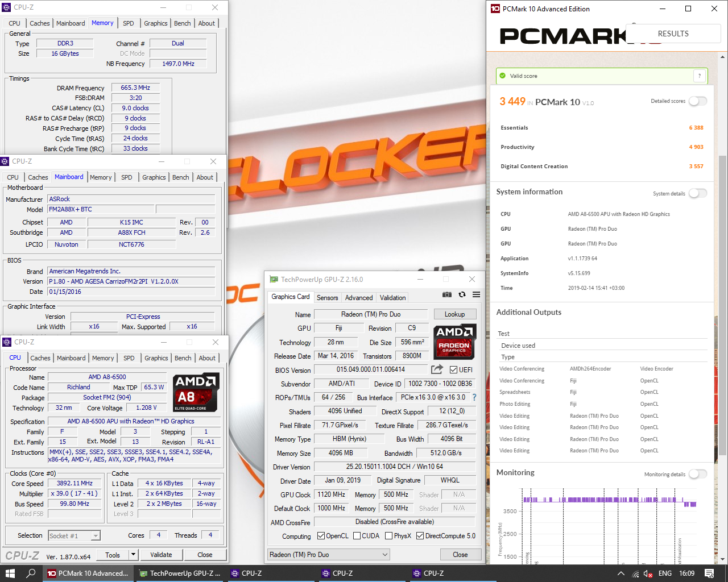The height and width of the screenshot is (582, 728).
Task: Click the CPU-Z mainboard model FM2A88X+ BTC field
Action: (x=100, y=209)
